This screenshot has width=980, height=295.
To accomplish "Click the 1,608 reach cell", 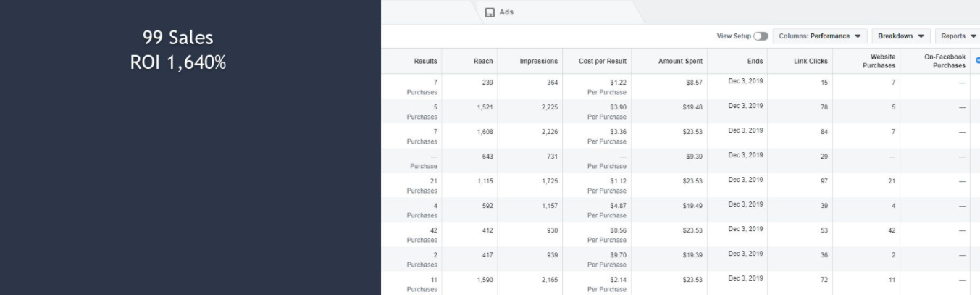I will 483,131.
